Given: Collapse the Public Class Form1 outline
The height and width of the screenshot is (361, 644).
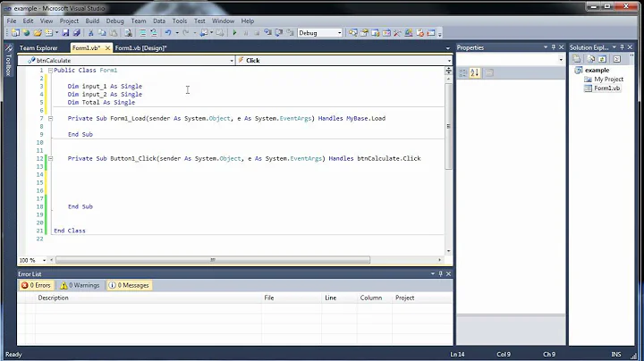Looking at the screenshot, I should click(50, 71).
